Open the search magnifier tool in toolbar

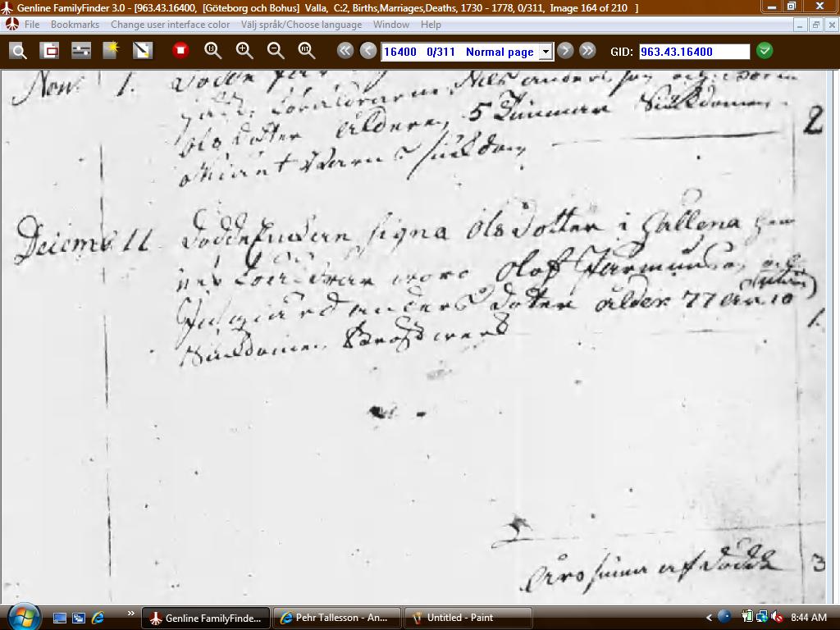pyautogui.click(x=18, y=52)
